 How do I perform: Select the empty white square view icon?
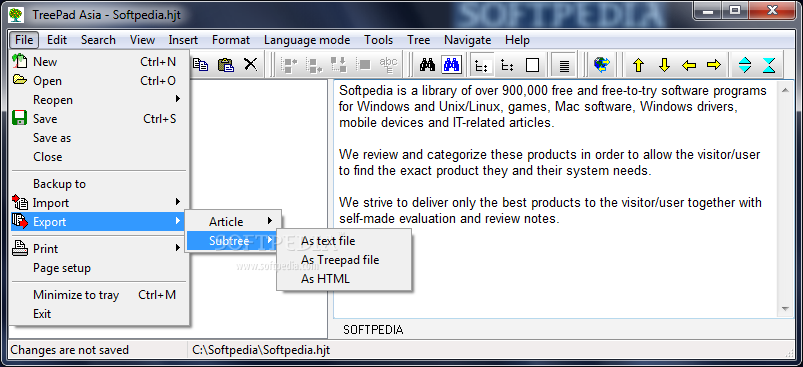point(533,65)
